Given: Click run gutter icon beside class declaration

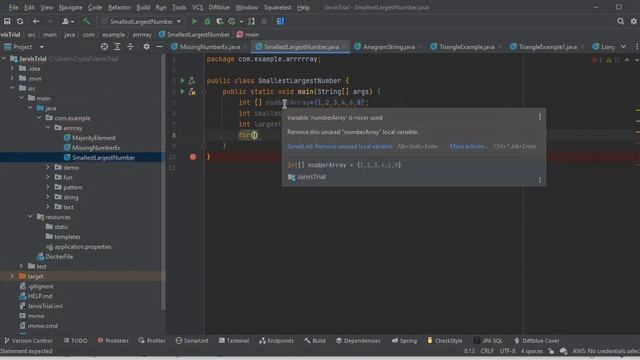Looking at the screenshot, I should pyautogui.click(x=182, y=81).
